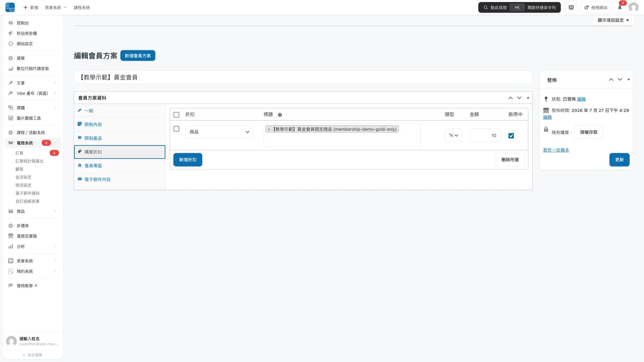Open the quick command search bar
644x362 pixels.
[519, 7]
